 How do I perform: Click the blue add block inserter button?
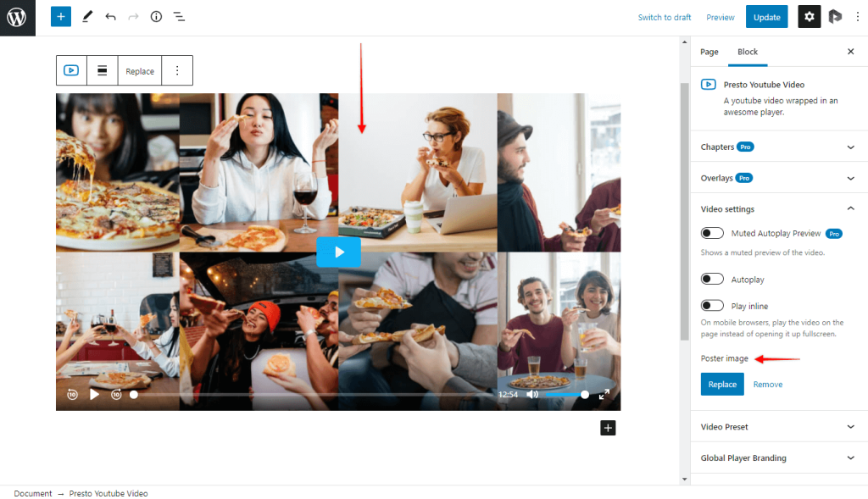tap(61, 17)
